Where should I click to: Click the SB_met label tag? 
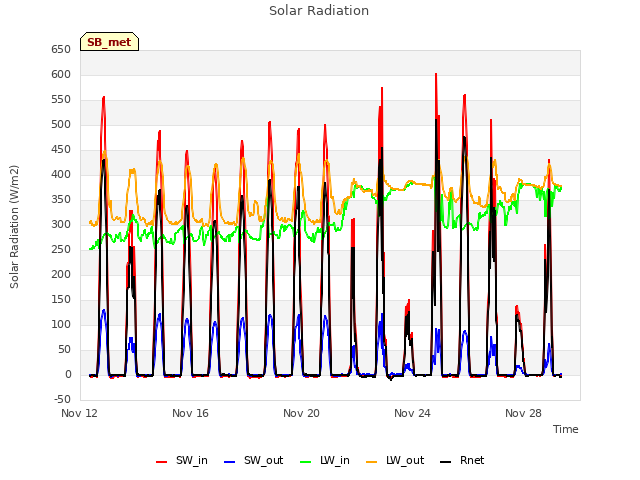click(109, 42)
